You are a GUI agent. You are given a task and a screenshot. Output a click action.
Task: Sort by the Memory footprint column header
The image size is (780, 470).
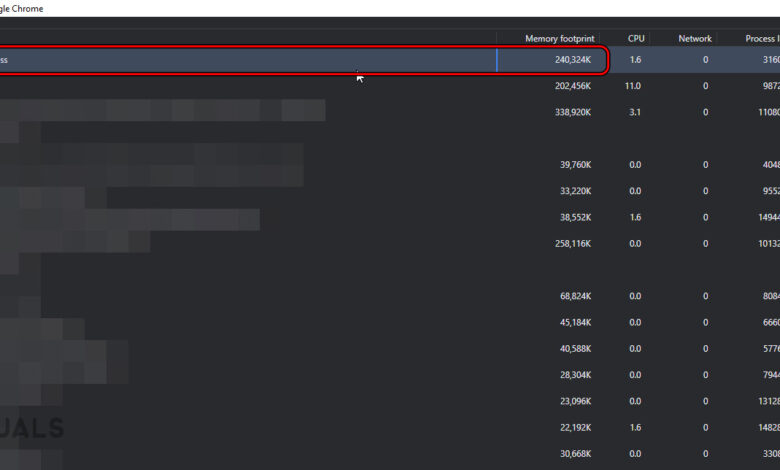tap(557, 39)
